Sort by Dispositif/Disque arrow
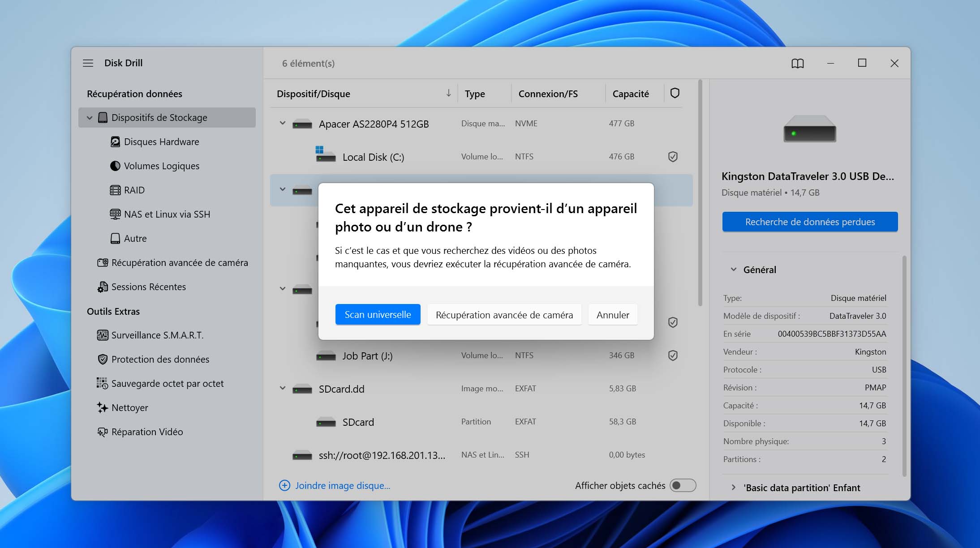Screen dimensions: 980x548 [x=448, y=93]
